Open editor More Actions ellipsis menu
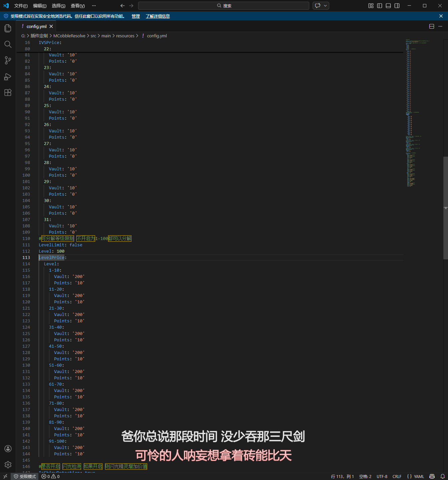The image size is (448, 480). (440, 26)
